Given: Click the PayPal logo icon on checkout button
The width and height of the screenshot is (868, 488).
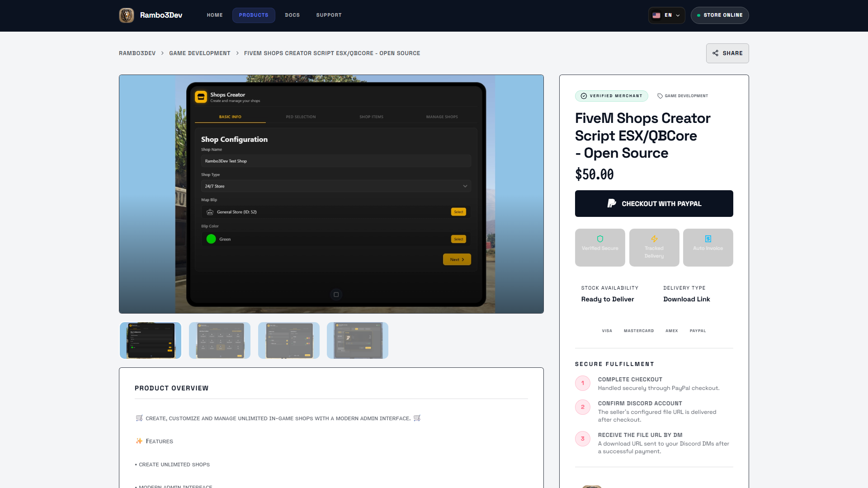Looking at the screenshot, I should [x=612, y=203].
